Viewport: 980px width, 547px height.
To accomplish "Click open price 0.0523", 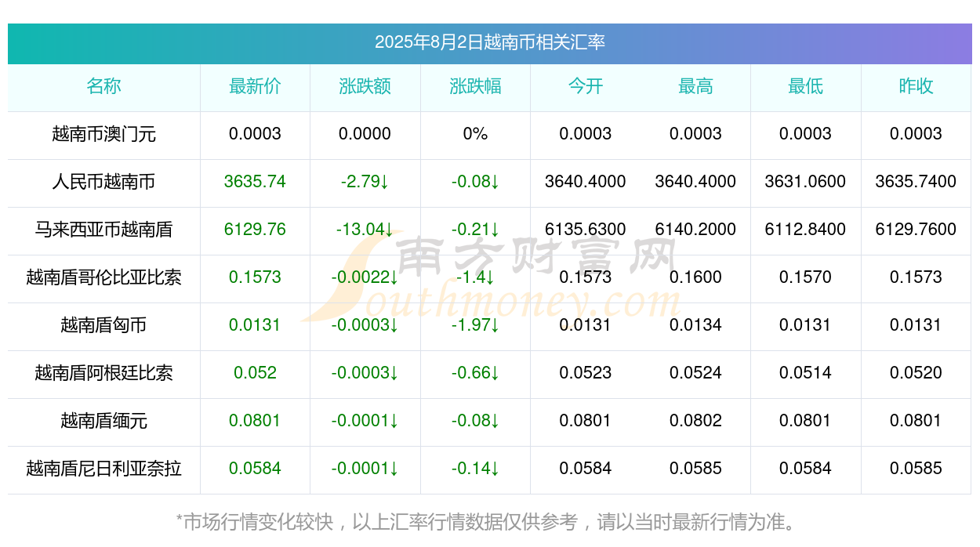I will 586,373.
